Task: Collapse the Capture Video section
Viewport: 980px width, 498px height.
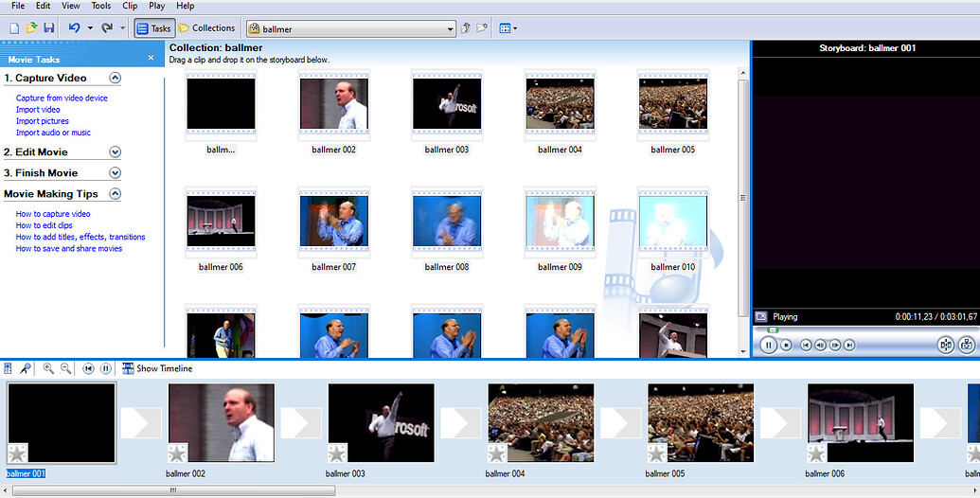Action: coord(115,78)
